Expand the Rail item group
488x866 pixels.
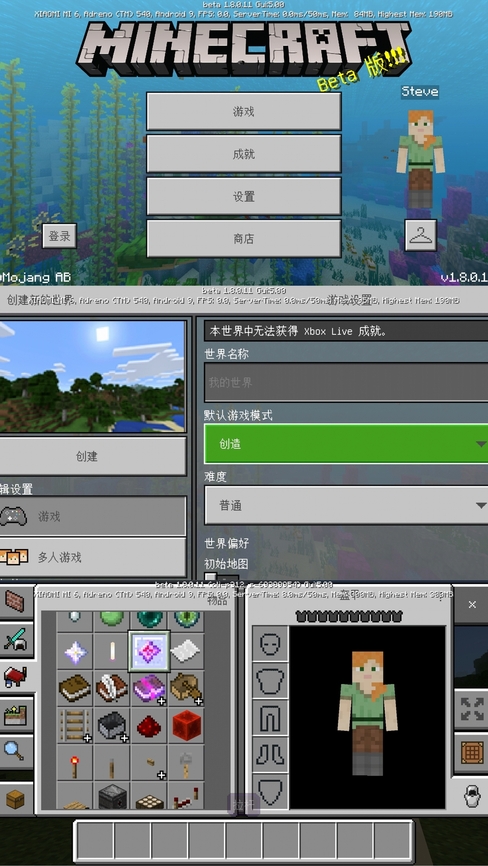coord(75,726)
